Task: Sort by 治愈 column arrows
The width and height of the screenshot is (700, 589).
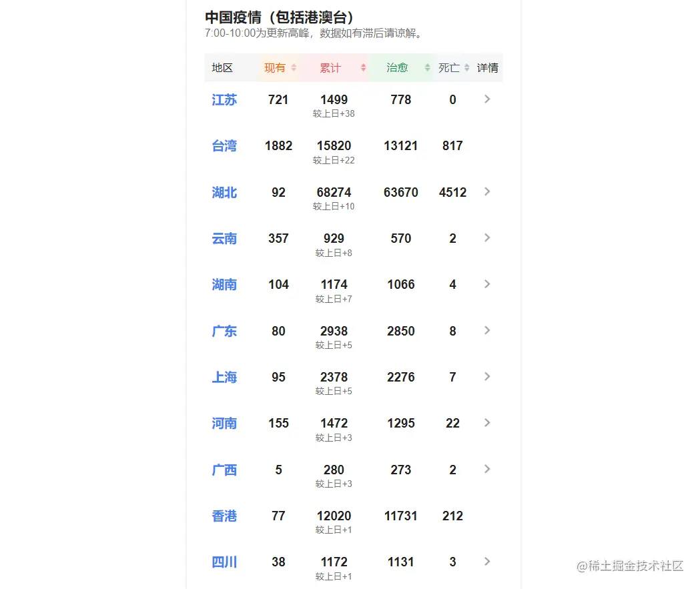Action: click(x=428, y=68)
